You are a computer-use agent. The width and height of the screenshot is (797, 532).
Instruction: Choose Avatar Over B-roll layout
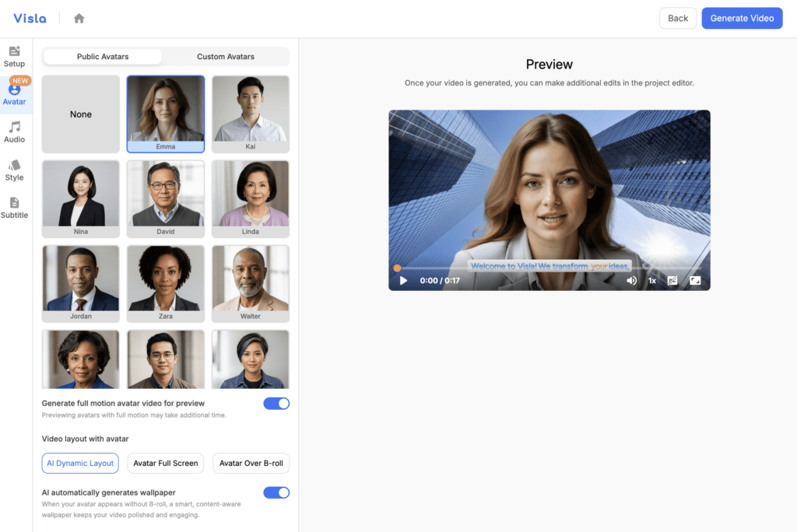251,464
